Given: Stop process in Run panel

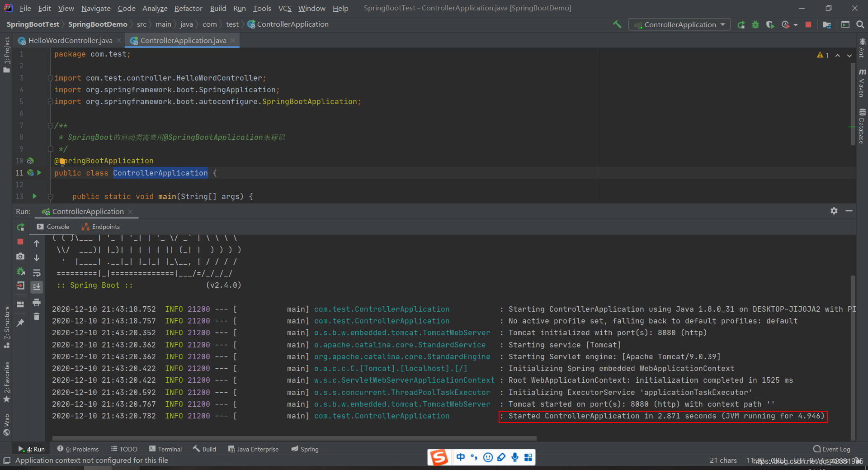Looking at the screenshot, I should point(20,242).
